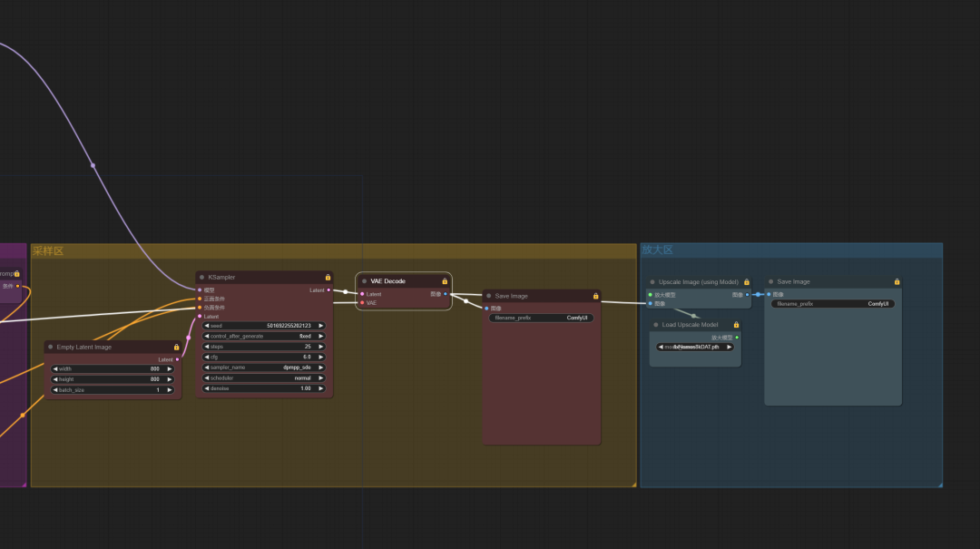The image size is (980, 549).
Task: Increase cfg with its right arrow
Action: (320, 357)
